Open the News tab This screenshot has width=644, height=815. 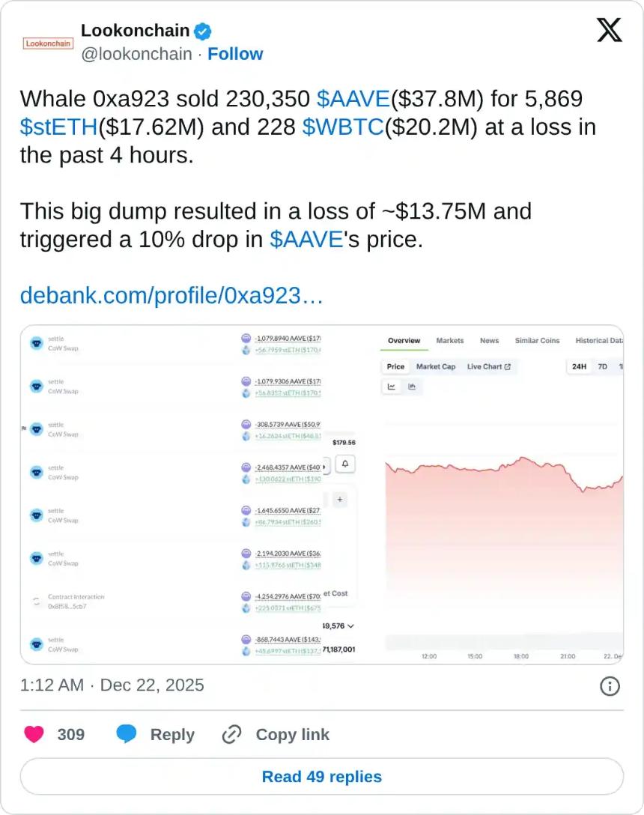coord(489,341)
